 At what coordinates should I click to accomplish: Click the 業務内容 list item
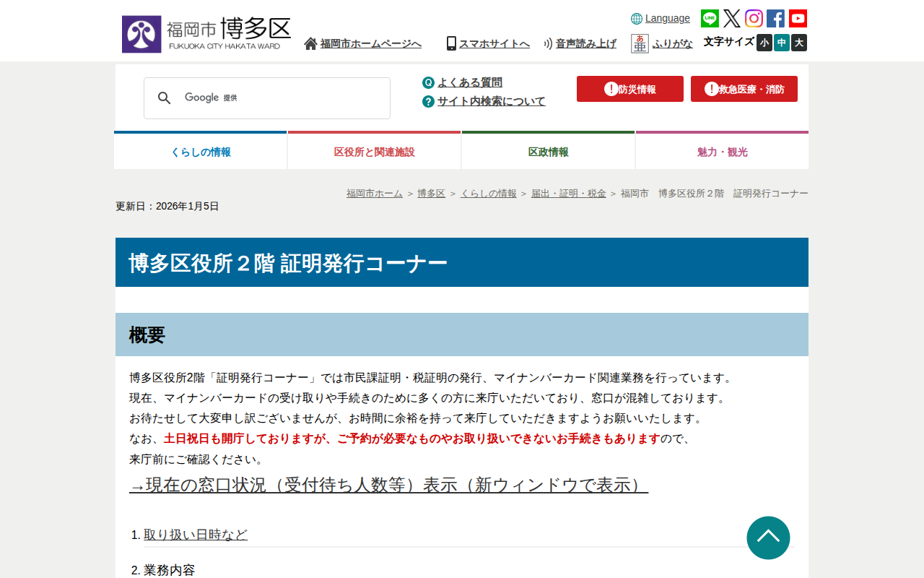pos(170,570)
